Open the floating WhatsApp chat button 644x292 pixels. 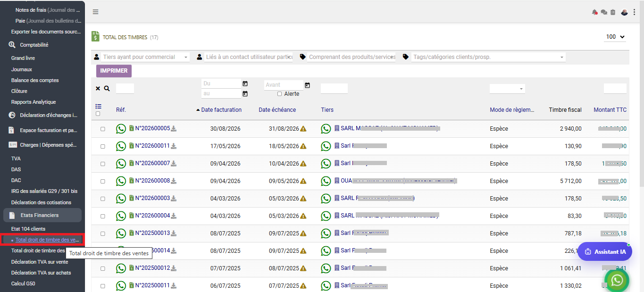(617, 280)
